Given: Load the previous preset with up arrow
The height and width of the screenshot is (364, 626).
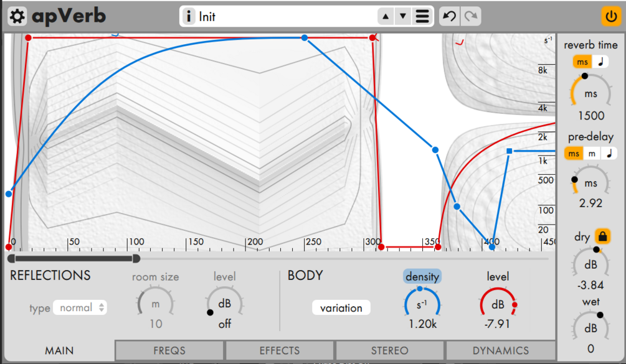Looking at the screenshot, I should [386, 16].
